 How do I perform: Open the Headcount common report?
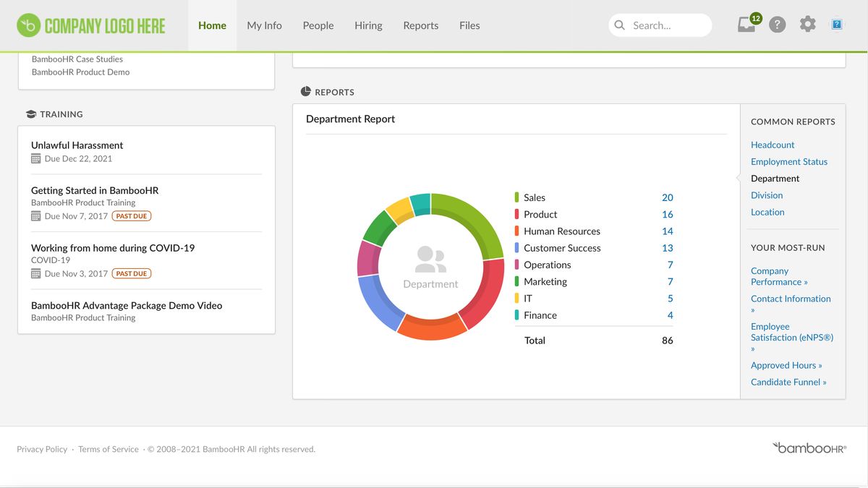(x=773, y=145)
